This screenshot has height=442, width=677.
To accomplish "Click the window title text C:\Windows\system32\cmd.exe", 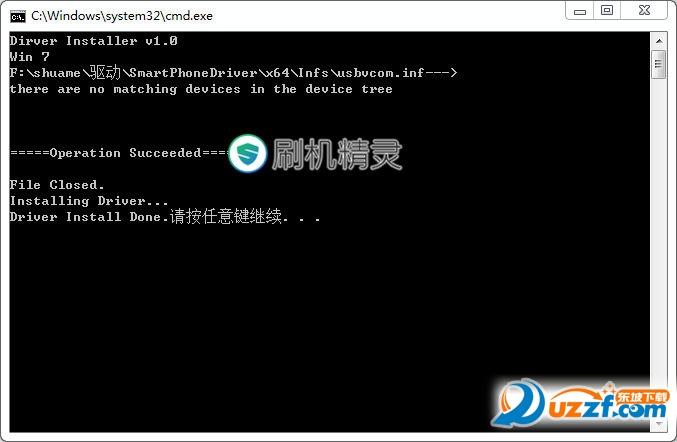I will point(122,16).
